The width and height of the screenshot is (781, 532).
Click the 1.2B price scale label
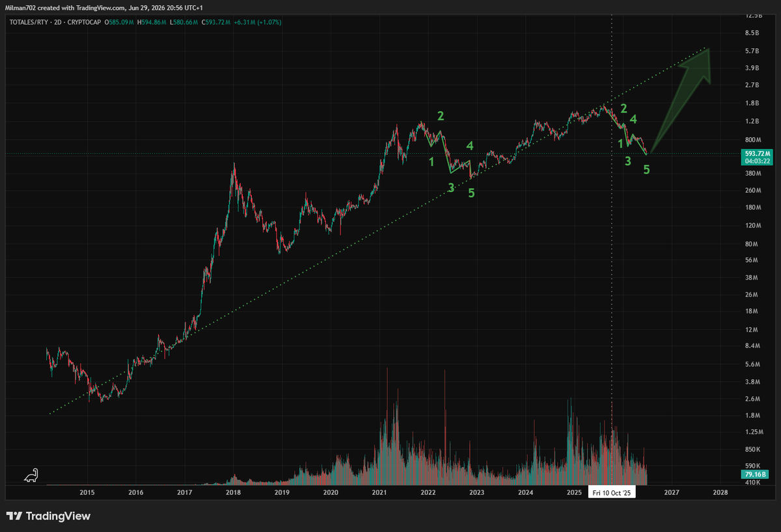point(752,122)
